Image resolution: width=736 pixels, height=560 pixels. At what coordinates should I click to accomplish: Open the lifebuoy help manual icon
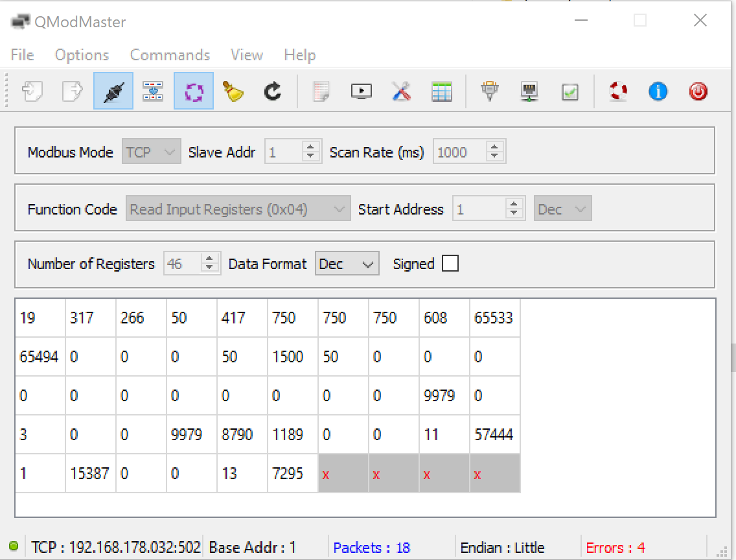[618, 91]
